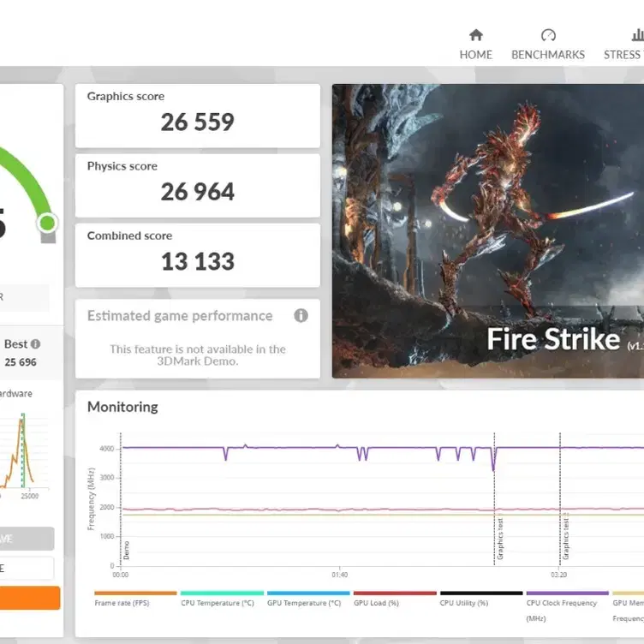Click the purple CPU Clock Frequency color bar
Image resolution: width=644 pixels, height=644 pixels.
pos(568,593)
